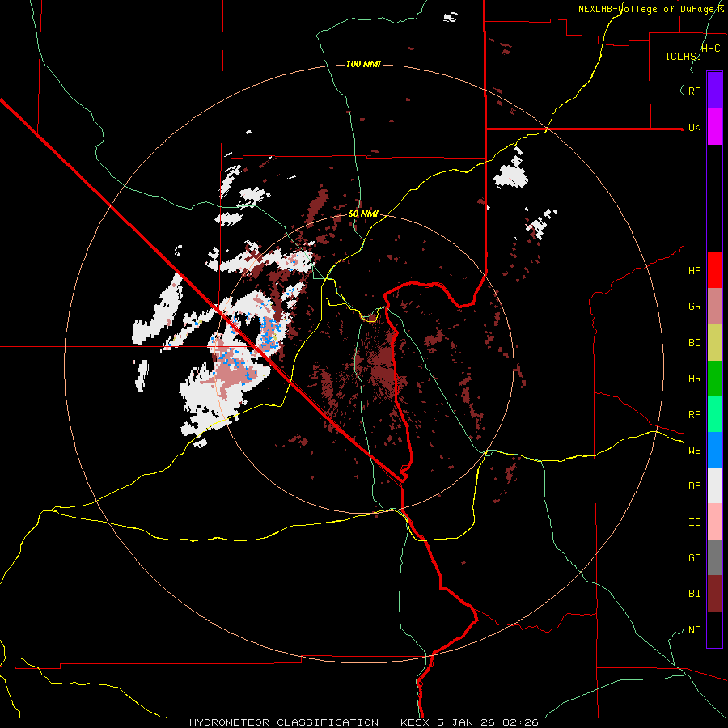Image resolution: width=728 pixels, height=728 pixels.
Task: Click the UK magenta legend swatch
Action: click(x=714, y=127)
